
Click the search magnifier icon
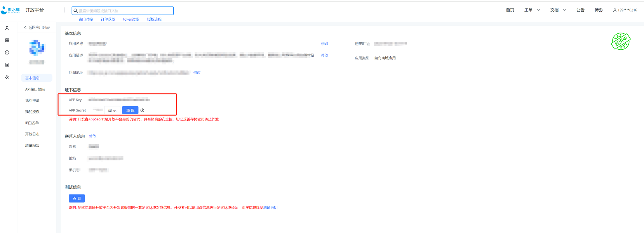tap(75, 11)
